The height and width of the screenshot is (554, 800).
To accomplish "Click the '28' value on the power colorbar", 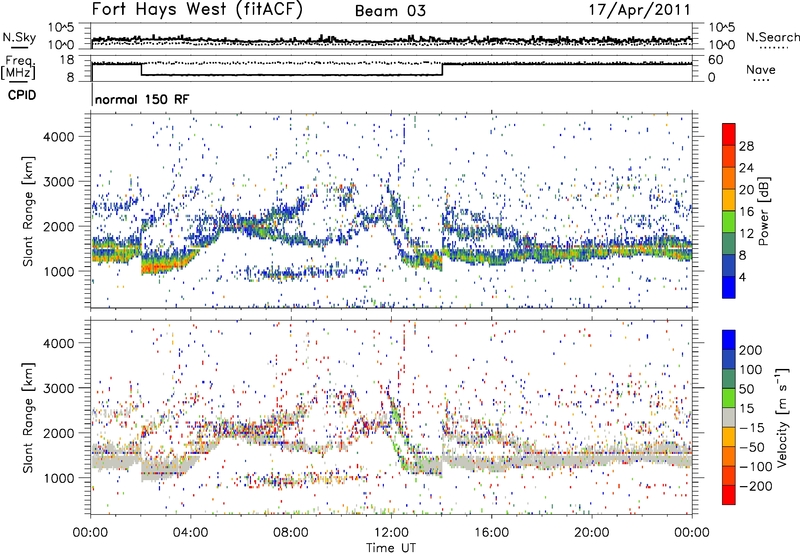I will click(x=746, y=146).
